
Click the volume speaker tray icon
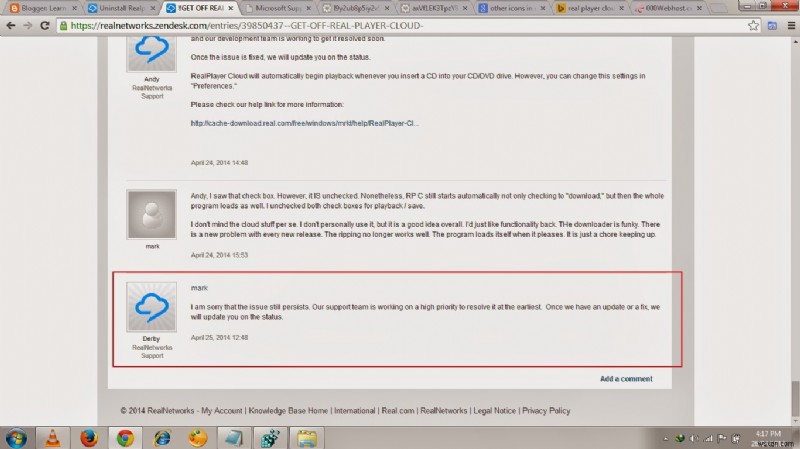point(693,438)
